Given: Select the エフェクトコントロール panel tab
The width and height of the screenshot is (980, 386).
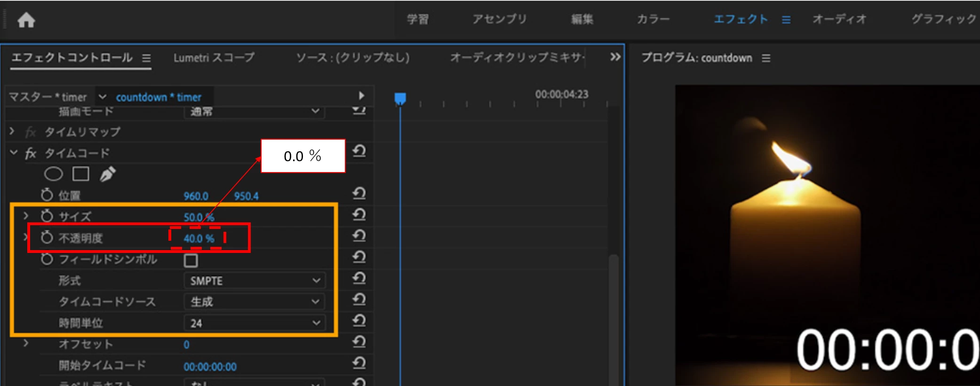Looking at the screenshot, I should [72, 57].
